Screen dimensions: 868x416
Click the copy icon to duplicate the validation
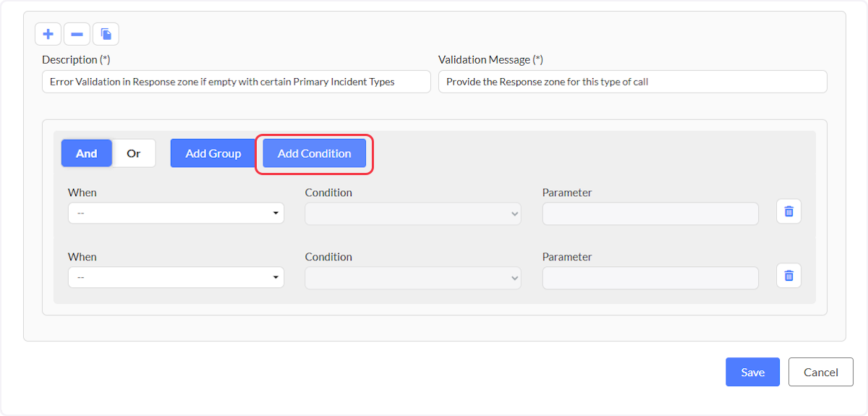(x=106, y=34)
